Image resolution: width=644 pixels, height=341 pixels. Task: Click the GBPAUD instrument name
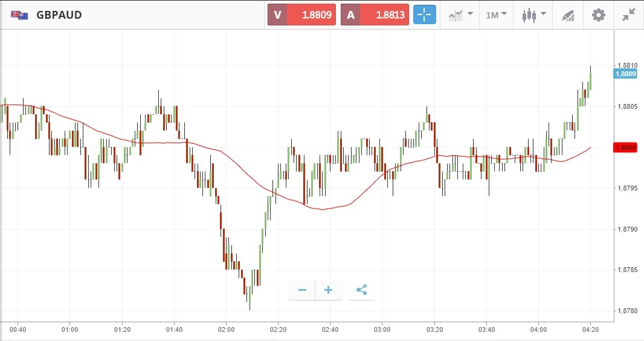tap(59, 15)
